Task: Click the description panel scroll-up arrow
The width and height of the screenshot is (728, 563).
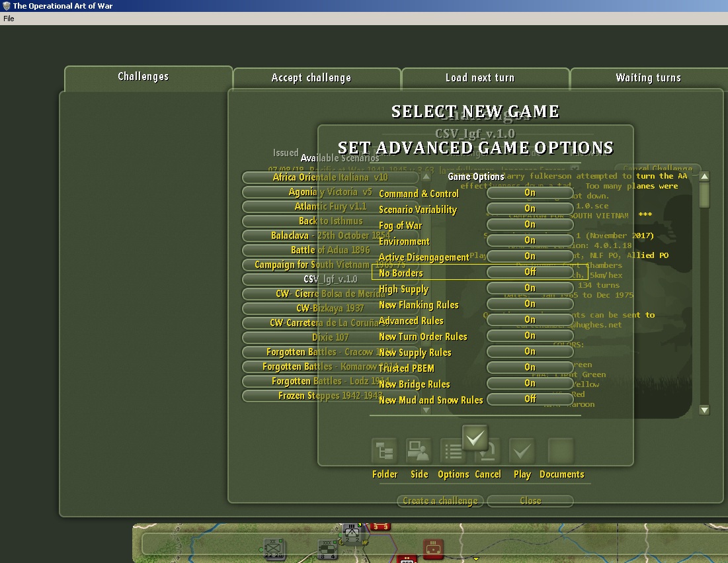Action: 704,177
